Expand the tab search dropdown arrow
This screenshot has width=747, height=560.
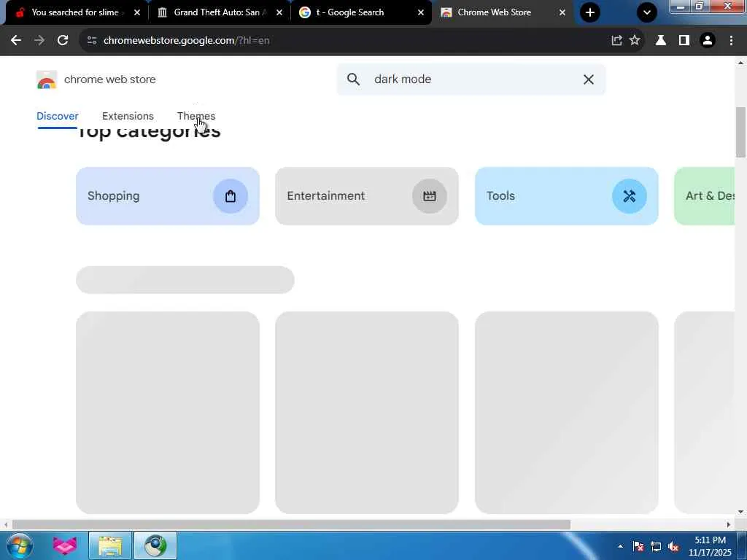647,12
